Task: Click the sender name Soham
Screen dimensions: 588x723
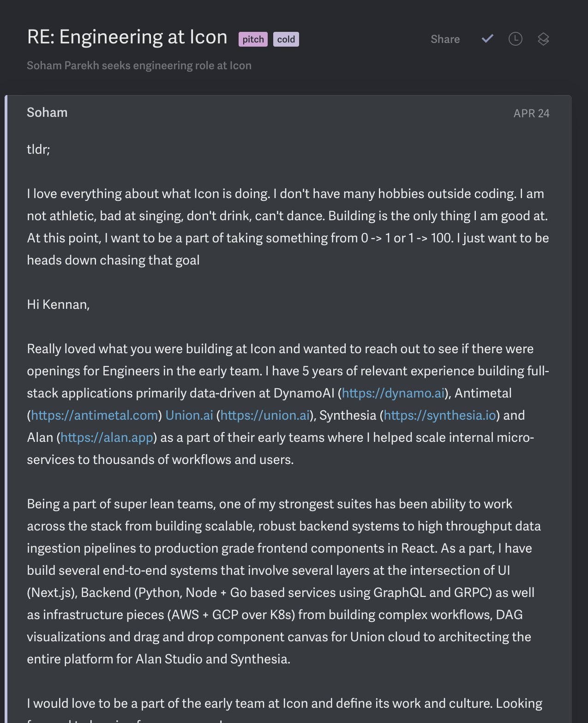Action: pyautogui.click(x=47, y=113)
